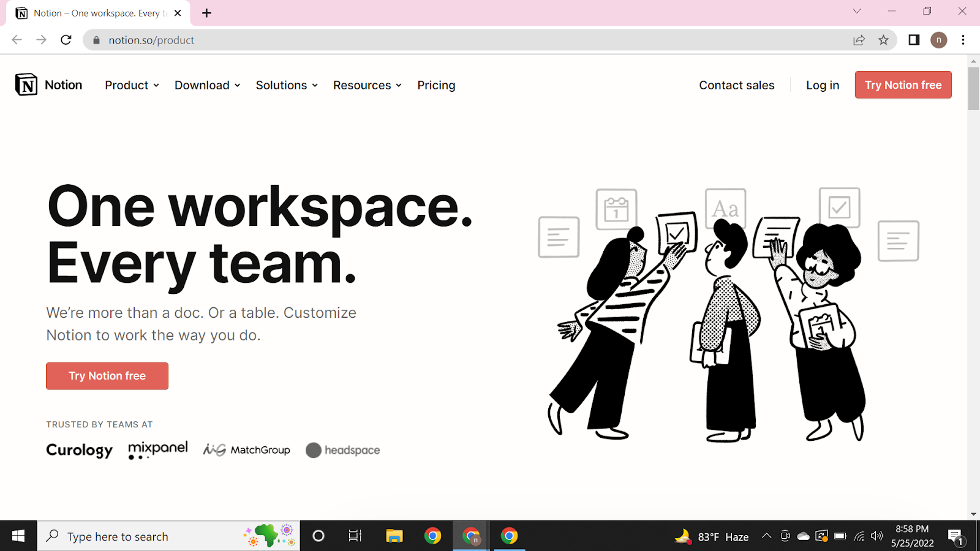Open the volume control icon
980x551 pixels.
coord(877,536)
